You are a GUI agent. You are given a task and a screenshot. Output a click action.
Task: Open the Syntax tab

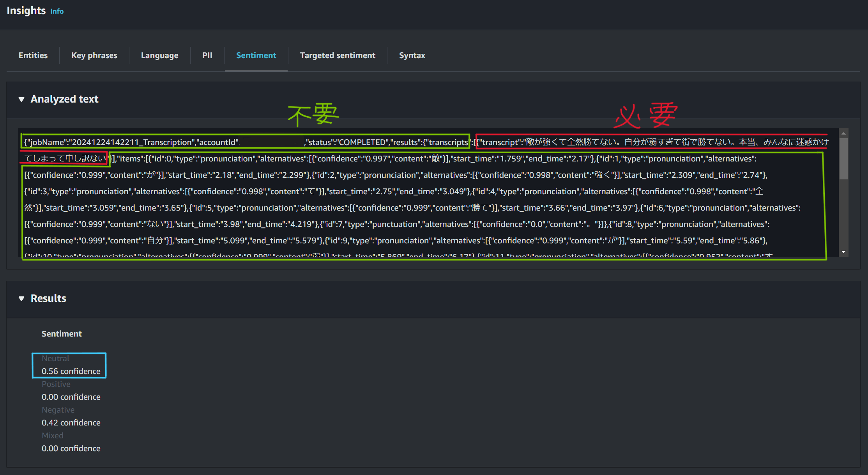412,55
